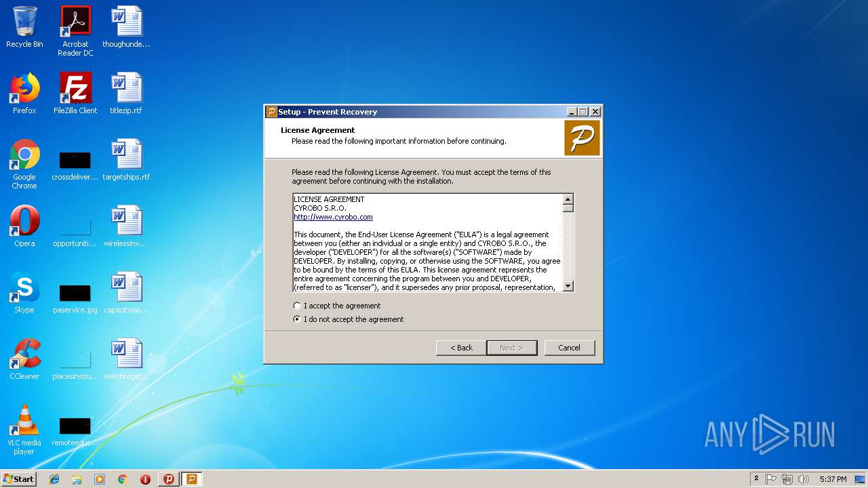Select the opportuniti... file icon

click(75, 233)
